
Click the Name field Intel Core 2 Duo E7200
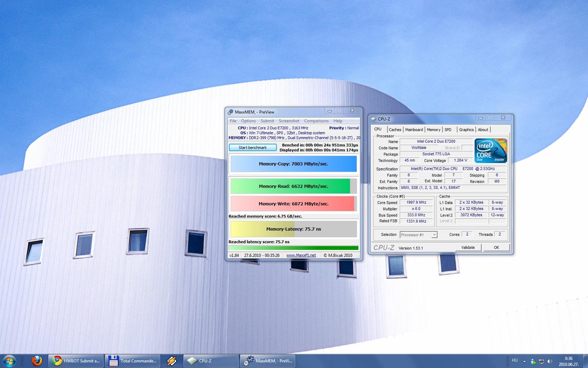[436, 141]
